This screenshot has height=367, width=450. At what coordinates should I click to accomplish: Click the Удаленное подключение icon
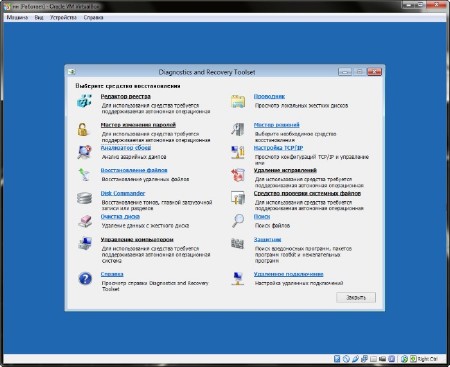pos(238,279)
